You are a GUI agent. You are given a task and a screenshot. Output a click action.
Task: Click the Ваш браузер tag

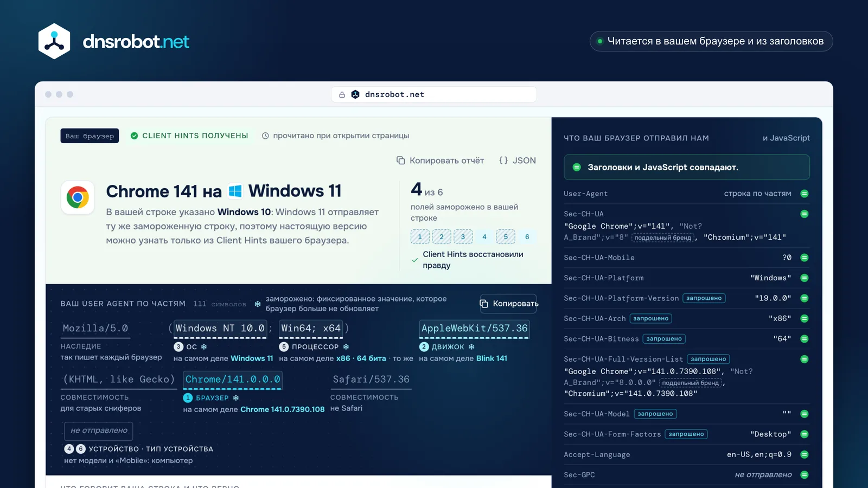(90, 136)
